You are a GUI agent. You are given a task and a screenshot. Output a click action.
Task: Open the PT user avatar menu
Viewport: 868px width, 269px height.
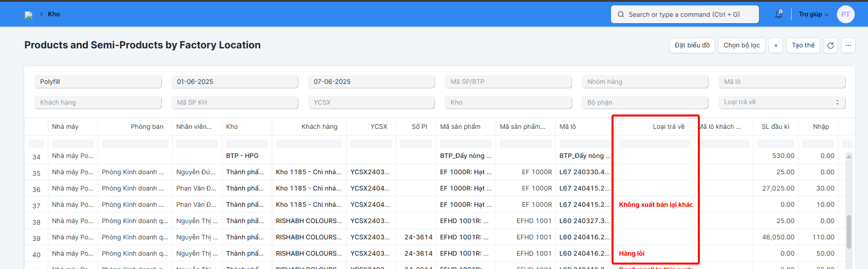[845, 14]
